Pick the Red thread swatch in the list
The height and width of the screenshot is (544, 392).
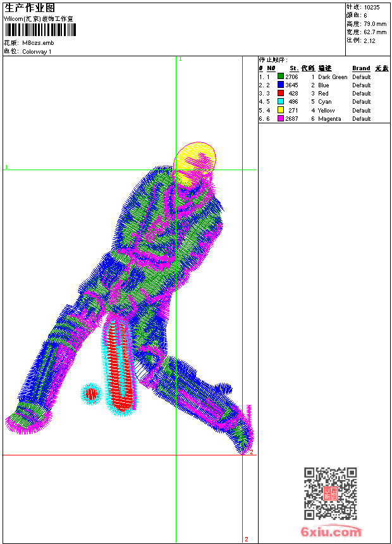point(281,93)
